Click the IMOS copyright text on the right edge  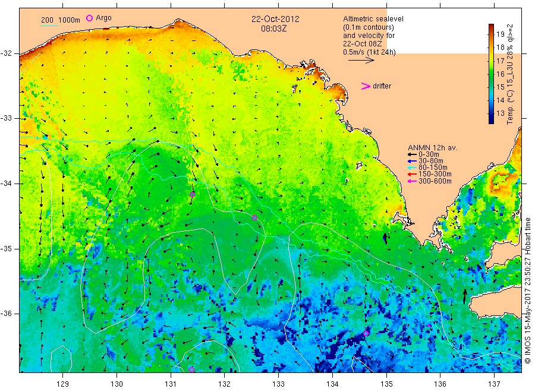click(528, 291)
